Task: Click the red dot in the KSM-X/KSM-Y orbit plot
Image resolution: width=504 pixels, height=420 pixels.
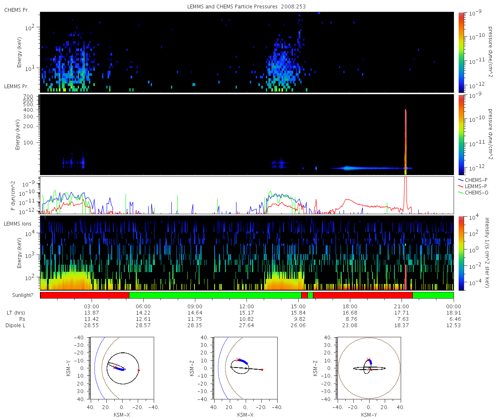Action: [139, 370]
